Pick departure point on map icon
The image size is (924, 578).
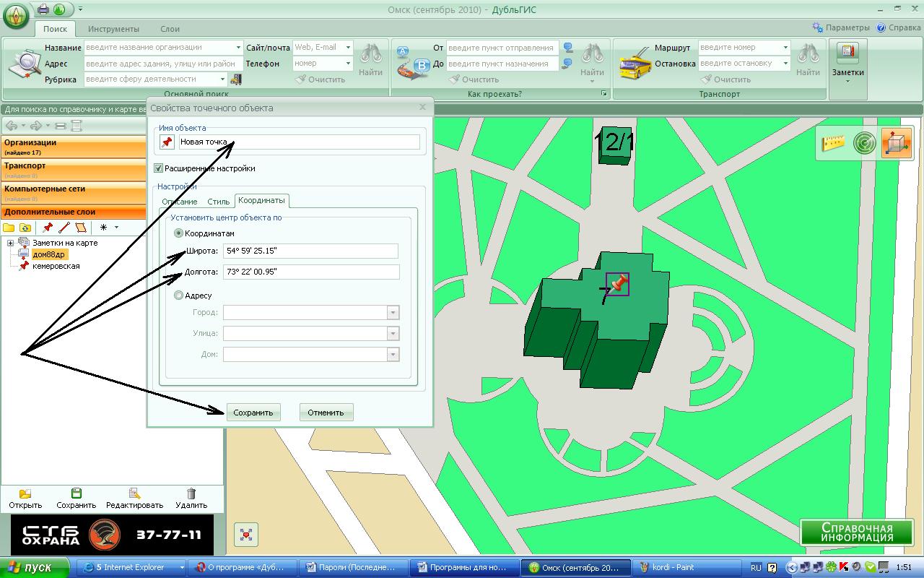point(568,48)
